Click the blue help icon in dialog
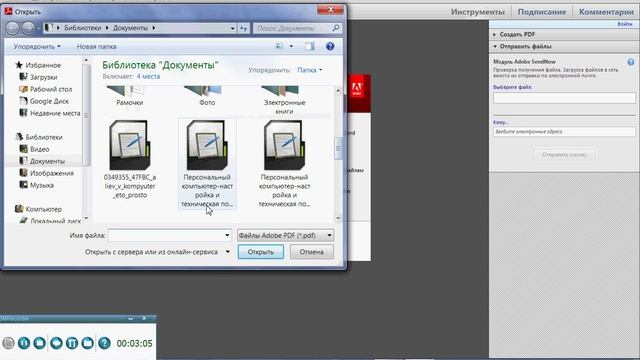 point(330,46)
